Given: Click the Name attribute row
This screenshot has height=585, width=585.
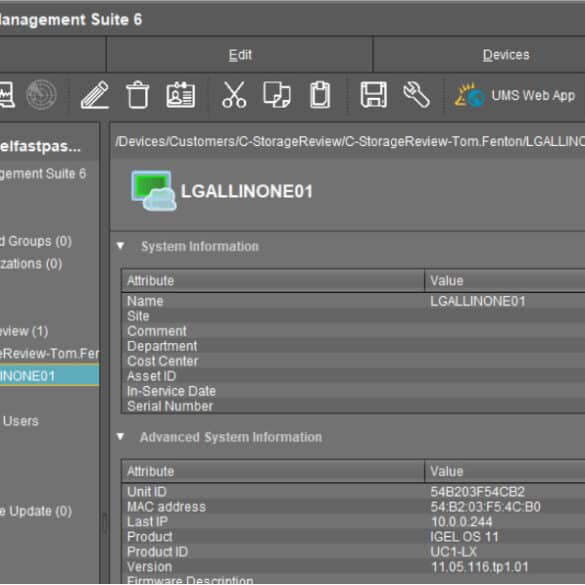Looking at the screenshot, I should [353, 301].
